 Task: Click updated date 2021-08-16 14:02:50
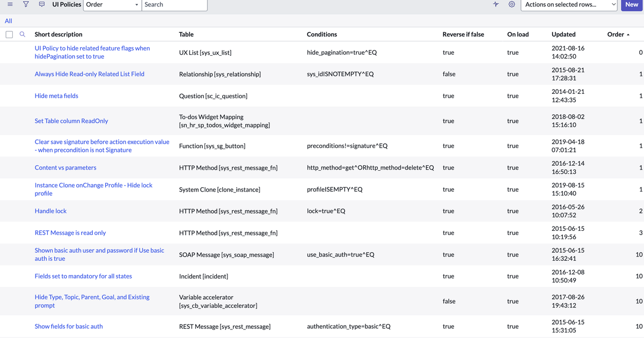point(568,53)
